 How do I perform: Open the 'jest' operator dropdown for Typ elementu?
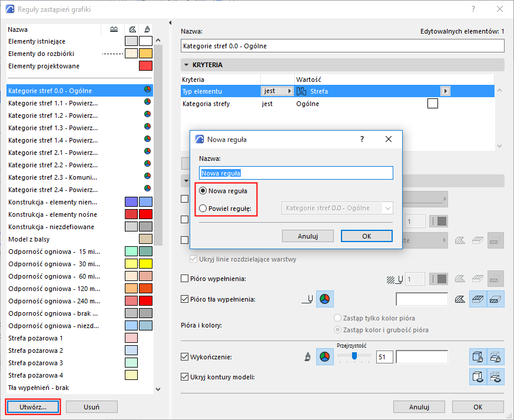click(x=277, y=91)
